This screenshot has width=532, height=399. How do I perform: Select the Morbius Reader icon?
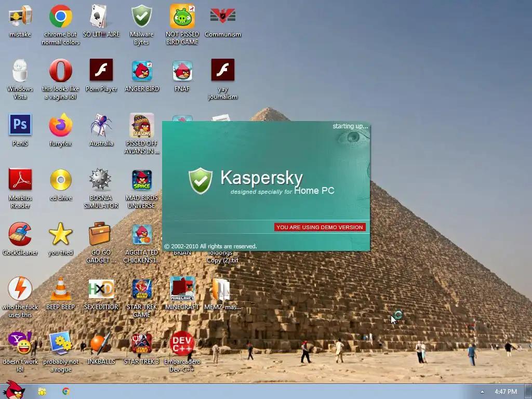point(20,179)
